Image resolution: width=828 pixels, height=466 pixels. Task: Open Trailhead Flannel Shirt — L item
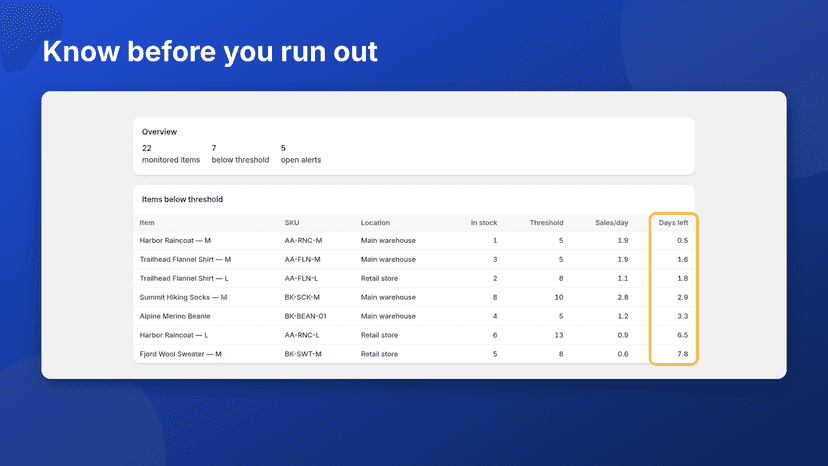coord(184,278)
